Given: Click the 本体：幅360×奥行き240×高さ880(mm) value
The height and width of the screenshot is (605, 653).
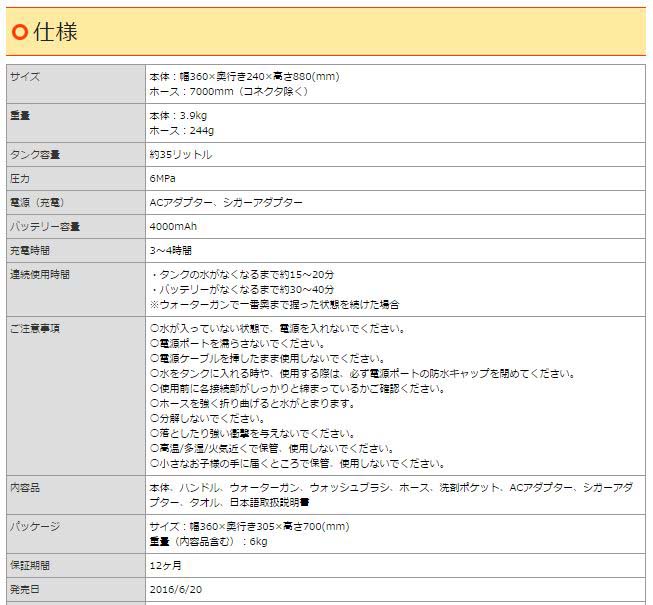Looking at the screenshot, I should pos(244,77).
